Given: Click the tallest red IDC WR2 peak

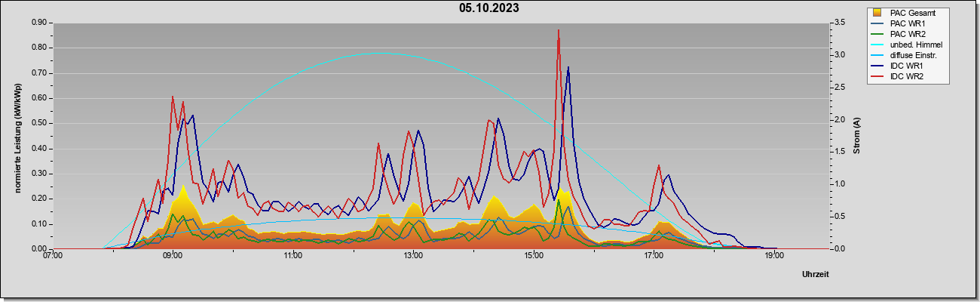Looking at the screenshot, I should click(x=558, y=31).
